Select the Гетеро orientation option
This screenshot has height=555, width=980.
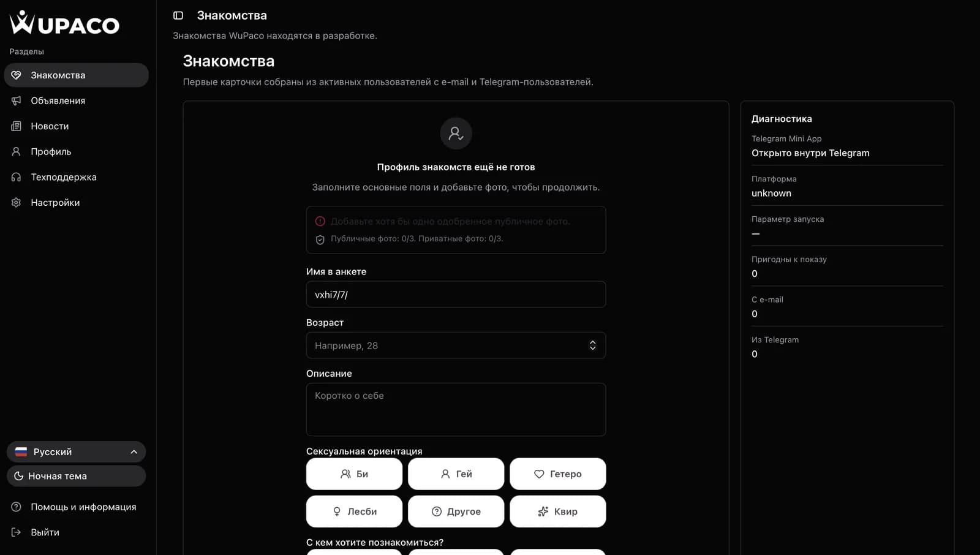(557, 474)
